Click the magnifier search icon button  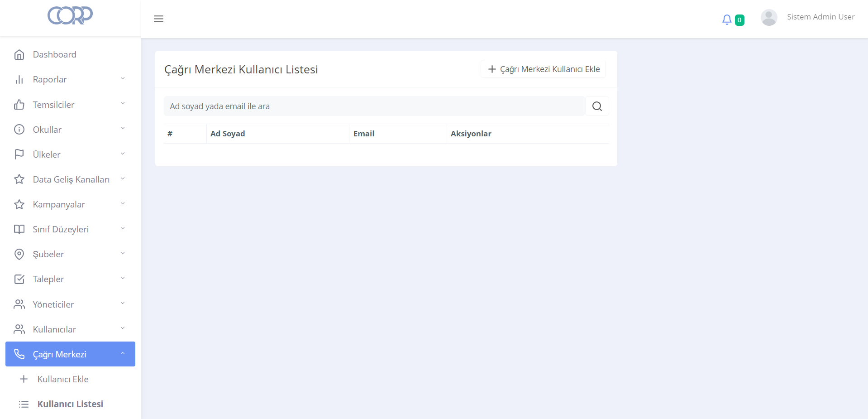tap(597, 106)
